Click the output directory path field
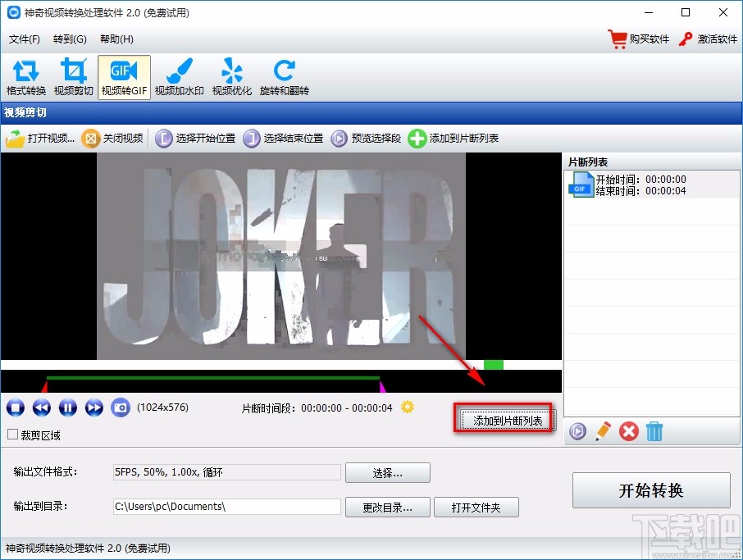Screen dimensions: 743x560 point(226,507)
